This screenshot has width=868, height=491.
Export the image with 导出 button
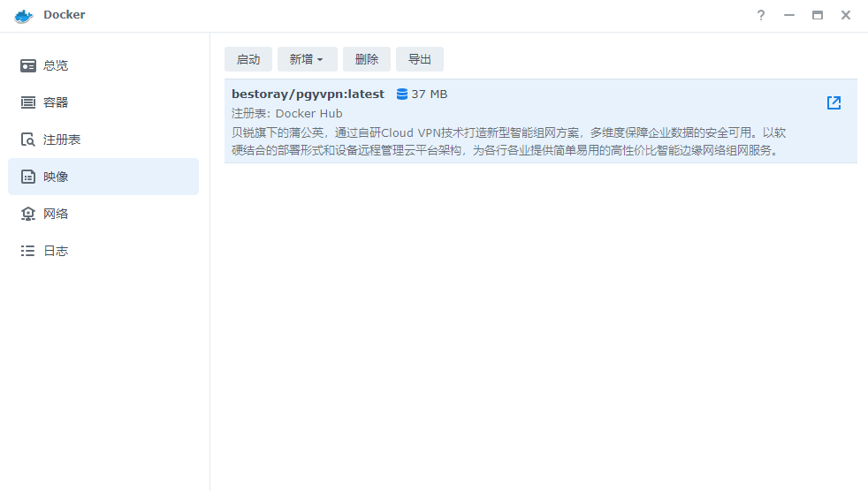(x=420, y=59)
